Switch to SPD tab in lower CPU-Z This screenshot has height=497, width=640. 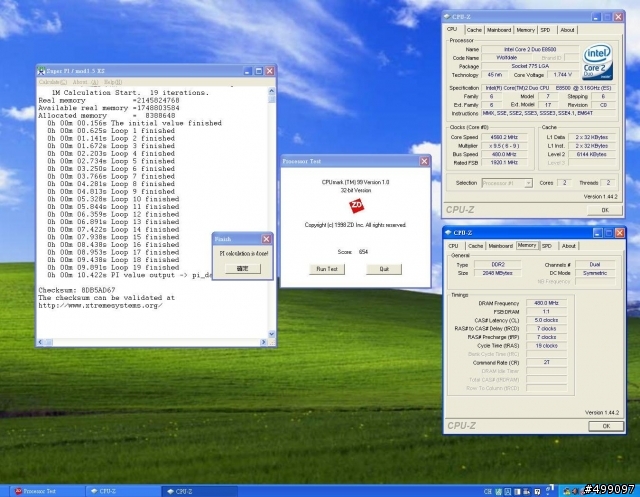(x=547, y=246)
